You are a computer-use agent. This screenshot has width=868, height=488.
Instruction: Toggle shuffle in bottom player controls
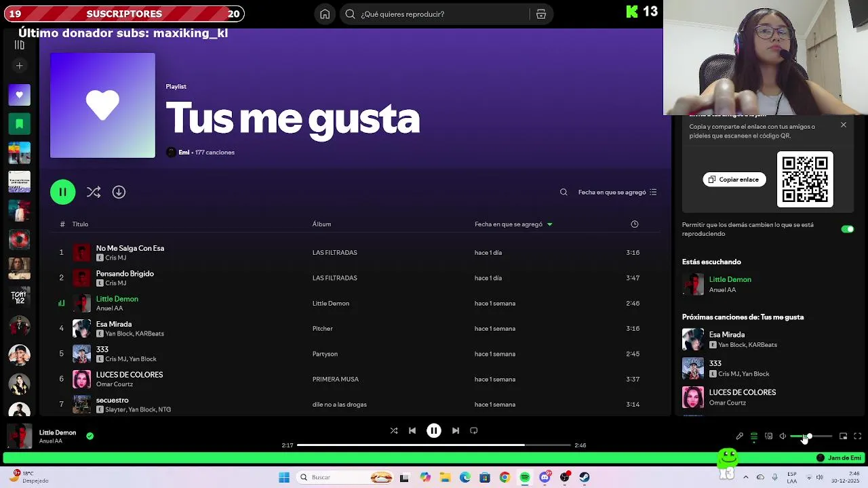[x=394, y=431]
